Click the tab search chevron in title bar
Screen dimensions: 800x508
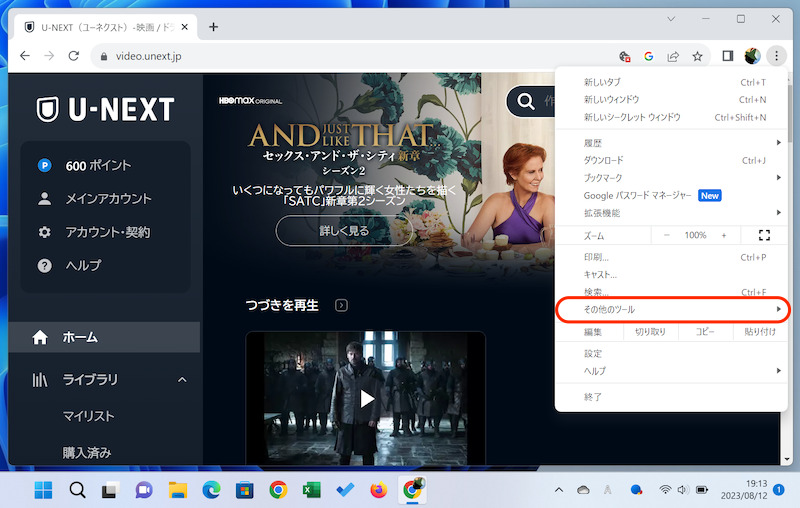point(671,19)
